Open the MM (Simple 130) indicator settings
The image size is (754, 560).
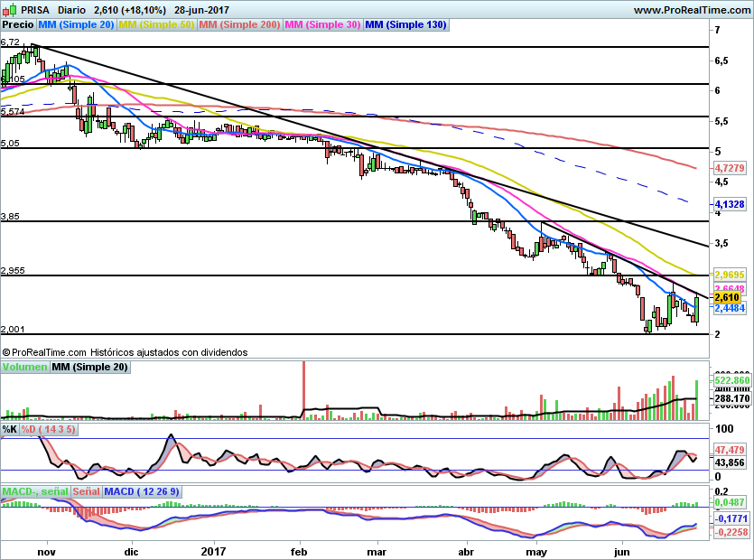click(x=405, y=25)
